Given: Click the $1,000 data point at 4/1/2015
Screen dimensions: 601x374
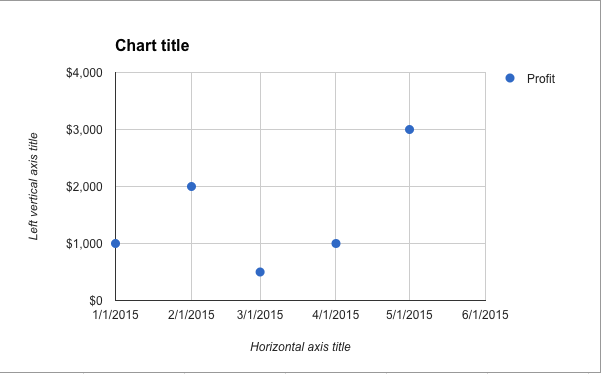Looking at the screenshot, I should (x=336, y=243).
